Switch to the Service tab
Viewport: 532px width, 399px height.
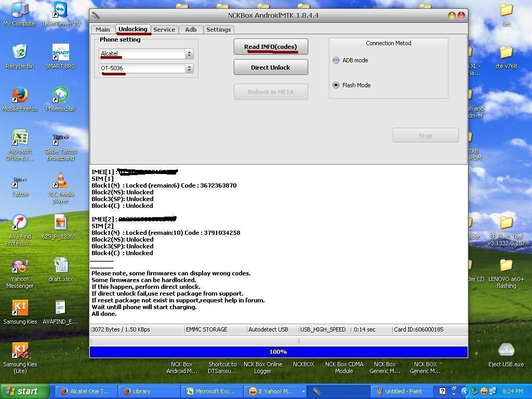tap(164, 30)
